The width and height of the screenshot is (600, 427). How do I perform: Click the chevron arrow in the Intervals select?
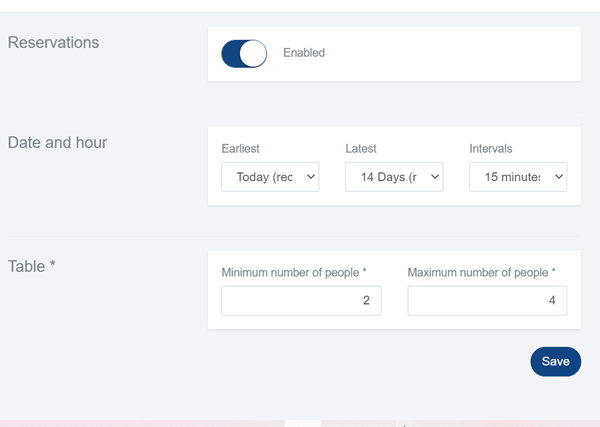click(x=558, y=177)
